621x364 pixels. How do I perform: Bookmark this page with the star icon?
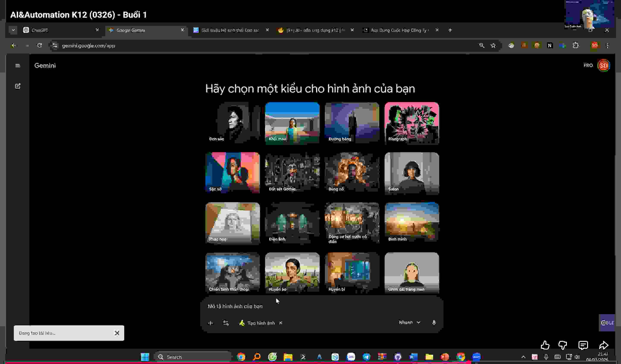click(x=493, y=46)
